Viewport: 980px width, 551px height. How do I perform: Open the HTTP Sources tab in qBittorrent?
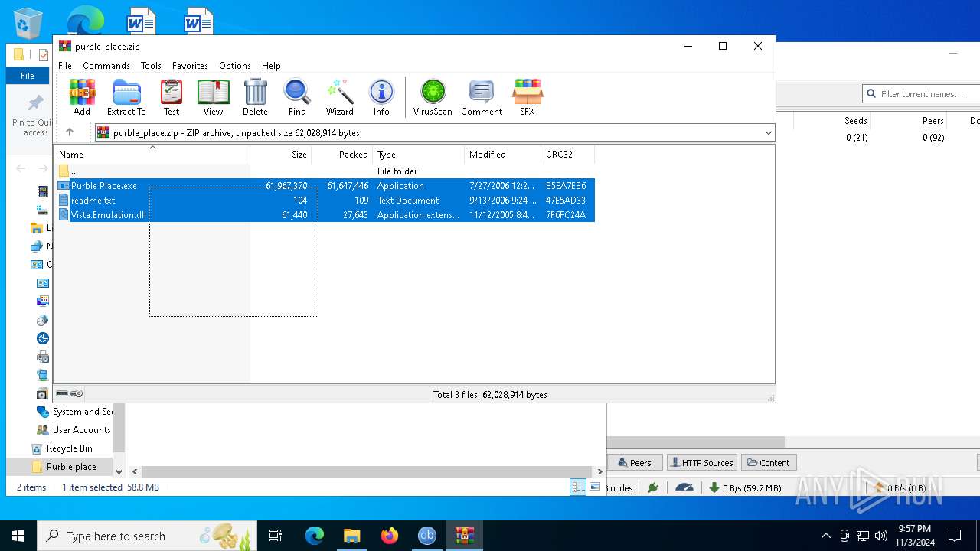point(701,463)
